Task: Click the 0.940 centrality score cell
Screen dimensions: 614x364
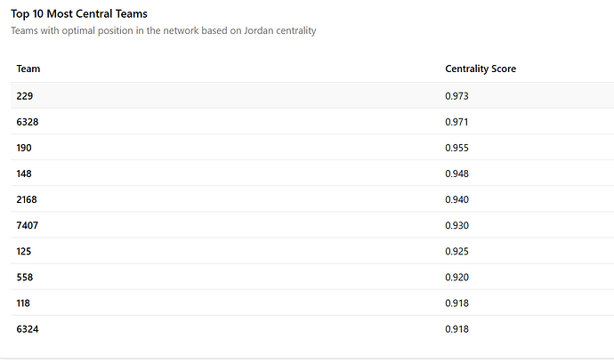Action: pos(456,199)
